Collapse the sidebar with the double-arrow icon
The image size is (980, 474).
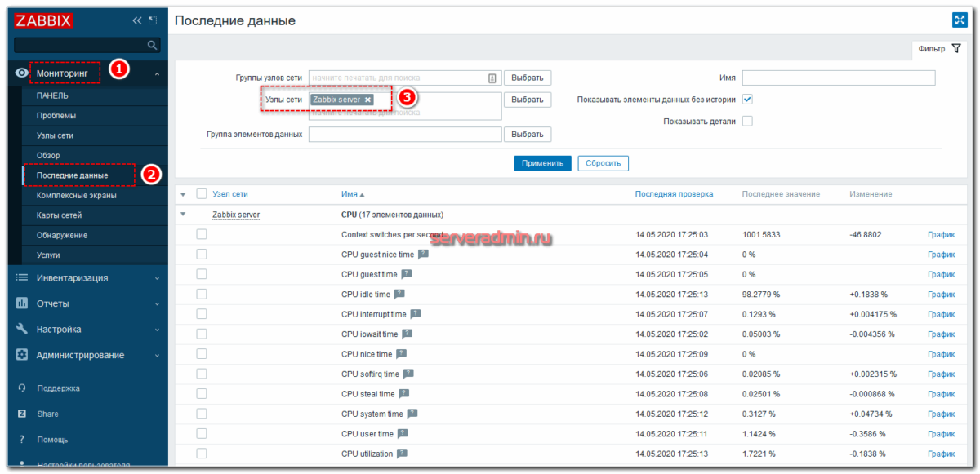pyautogui.click(x=136, y=20)
